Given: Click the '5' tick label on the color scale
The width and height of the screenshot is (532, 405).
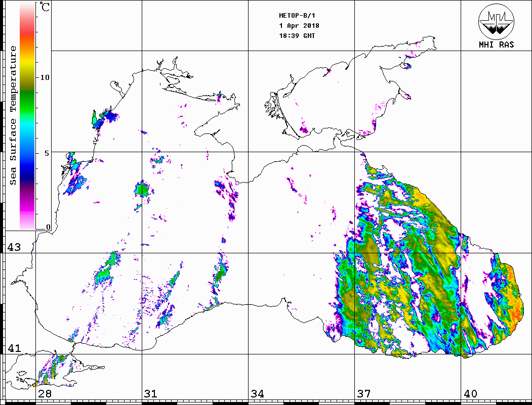Looking at the screenshot, I should (x=47, y=153).
